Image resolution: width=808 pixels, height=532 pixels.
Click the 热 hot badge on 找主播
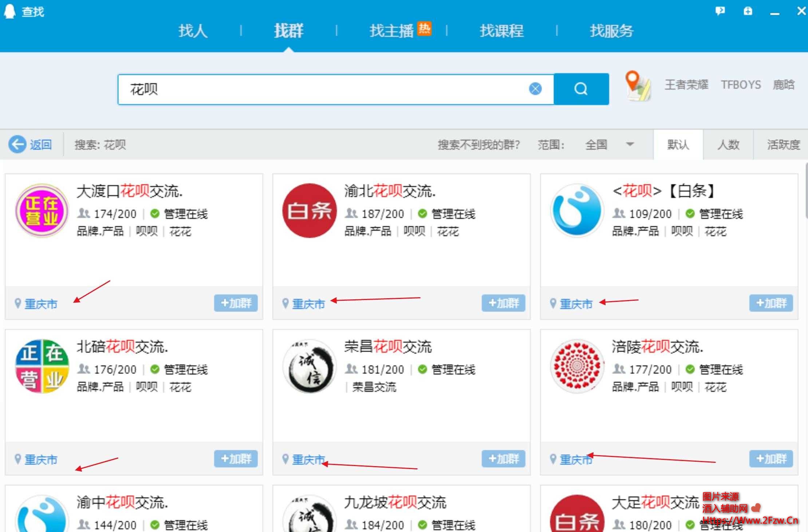[x=424, y=28]
